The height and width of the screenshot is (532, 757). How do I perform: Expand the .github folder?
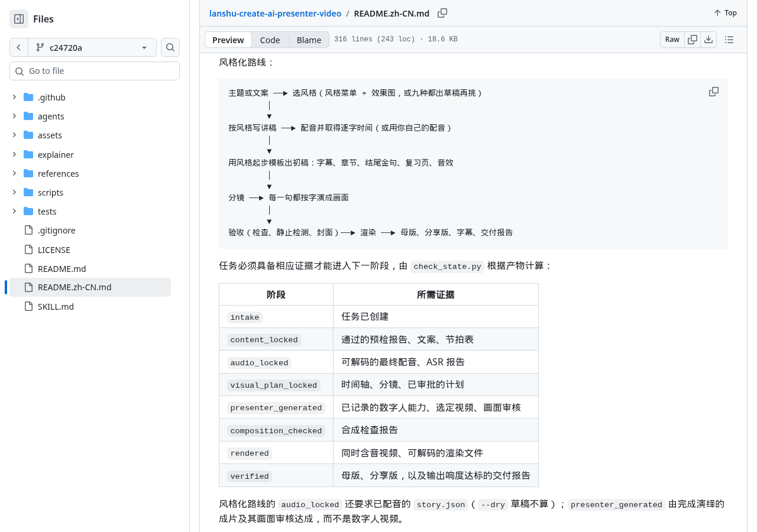14,97
